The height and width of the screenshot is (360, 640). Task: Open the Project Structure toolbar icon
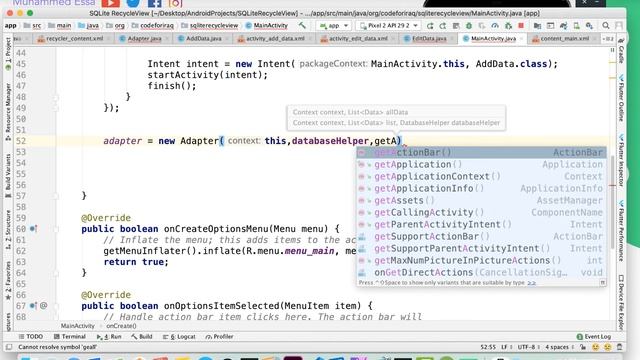click(537, 26)
